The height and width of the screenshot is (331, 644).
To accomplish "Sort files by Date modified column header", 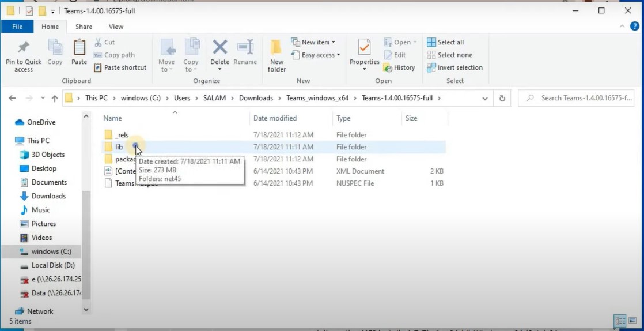I will 275,118.
